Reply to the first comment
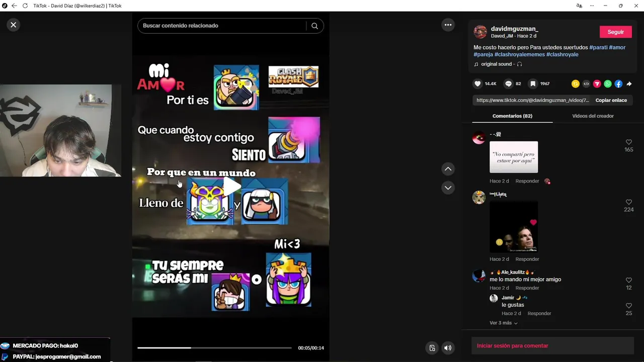The width and height of the screenshot is (644, 362). point(527,181)
